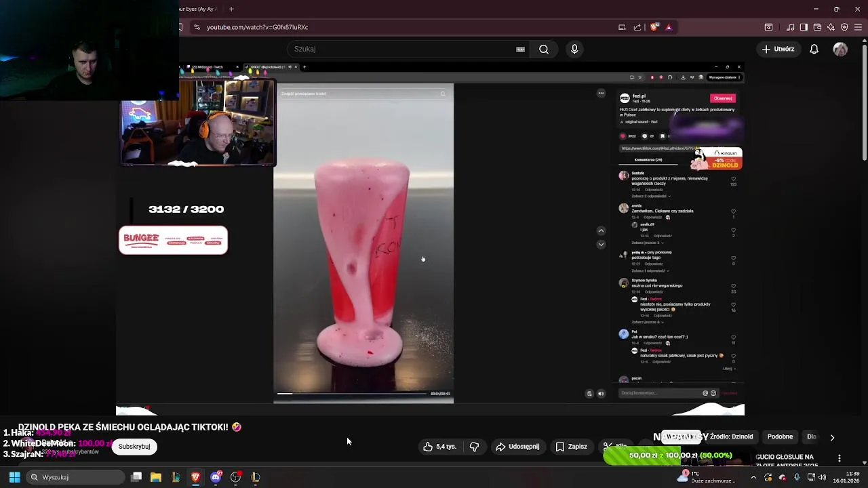868x488 pixels.
Task: Click the Brave Shields lion icon
Action: pos(654,27)
